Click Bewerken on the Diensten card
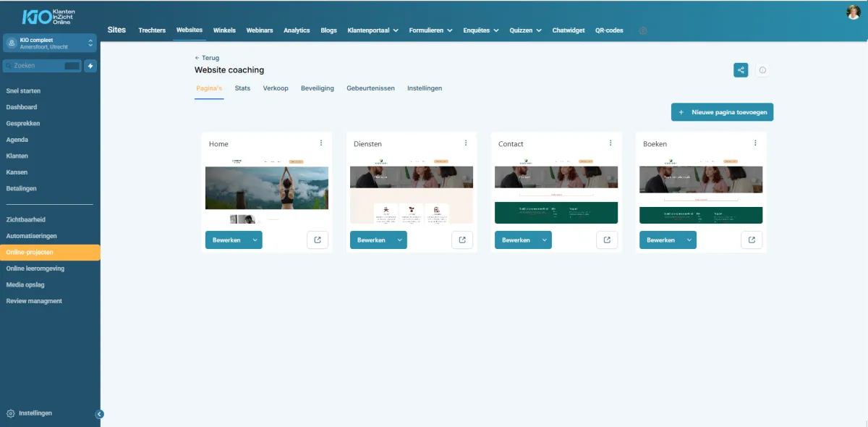Image resolution: width=868 pixels, height=427 pixels. (371, 240)
